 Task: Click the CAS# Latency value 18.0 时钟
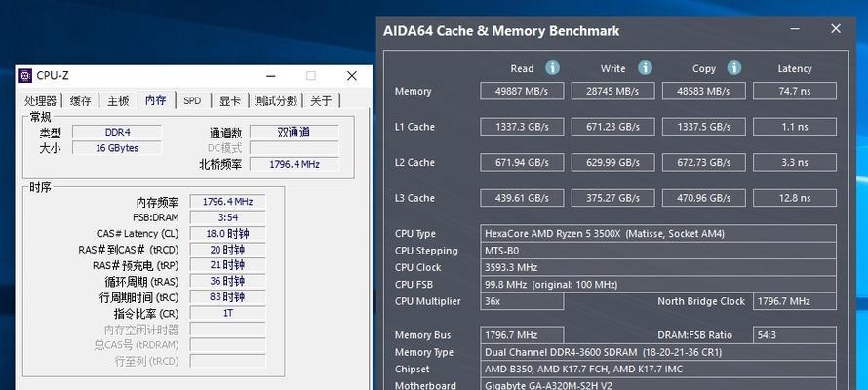[227, 234]
